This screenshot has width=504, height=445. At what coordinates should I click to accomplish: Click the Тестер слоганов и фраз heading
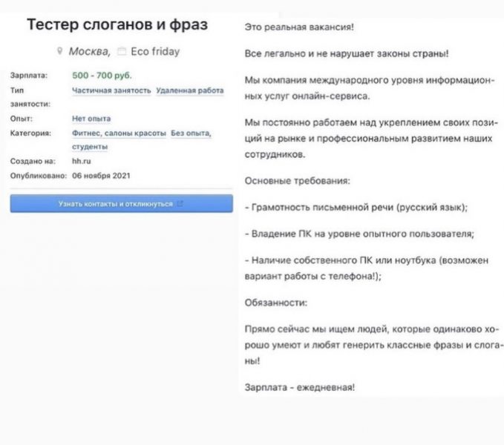click(x=117, y=25)
